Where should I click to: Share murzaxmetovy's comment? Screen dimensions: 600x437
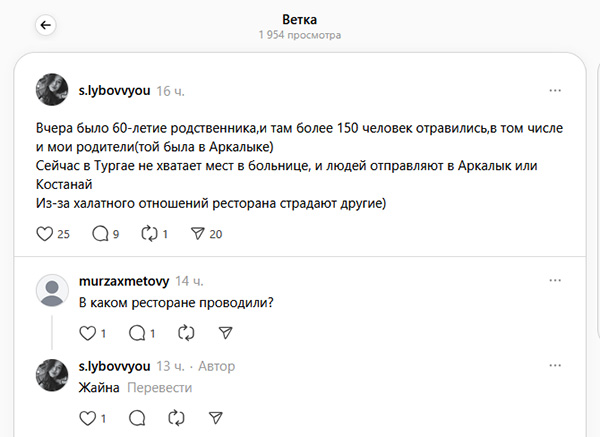[226, 333]
